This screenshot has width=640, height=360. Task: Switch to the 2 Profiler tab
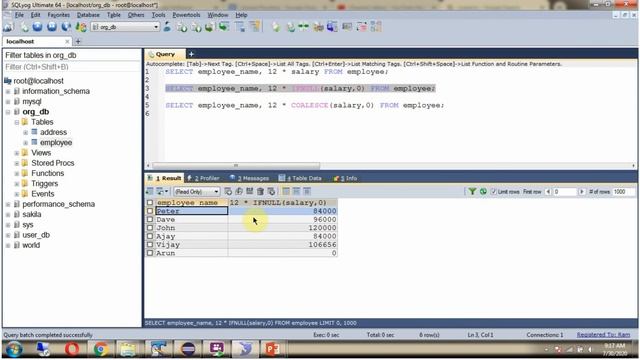[204, 178]
